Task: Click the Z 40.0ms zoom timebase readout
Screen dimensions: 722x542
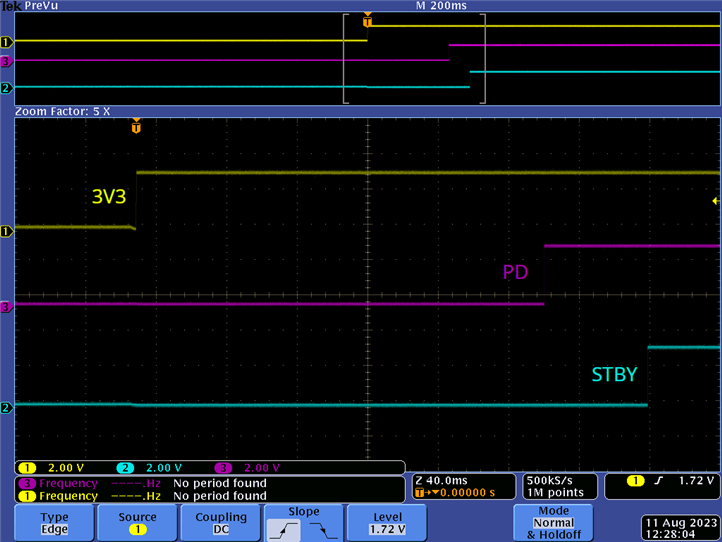Action: [441, 480]
